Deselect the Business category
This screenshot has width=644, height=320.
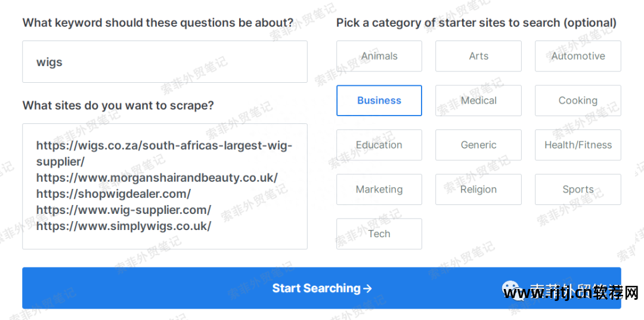(x=379, y=101)
